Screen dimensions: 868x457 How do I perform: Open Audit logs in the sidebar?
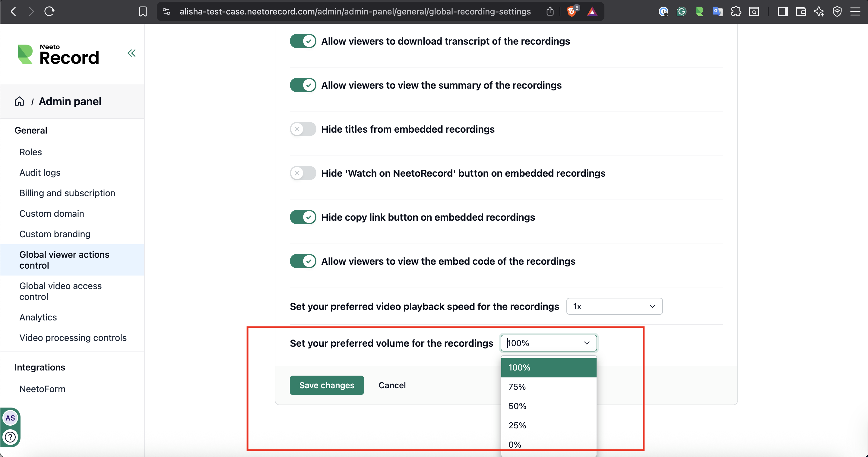point(40,172)
